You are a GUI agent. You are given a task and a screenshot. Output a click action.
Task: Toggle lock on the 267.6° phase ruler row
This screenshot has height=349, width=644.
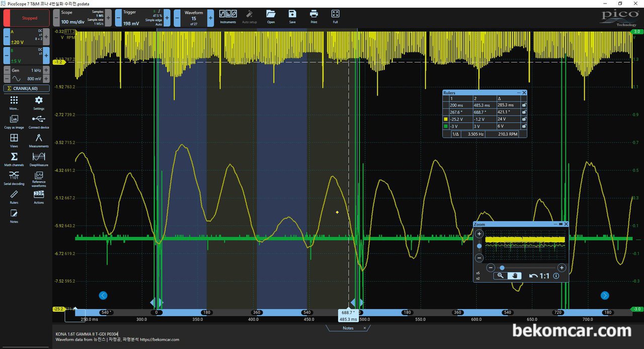coord(524,112)
